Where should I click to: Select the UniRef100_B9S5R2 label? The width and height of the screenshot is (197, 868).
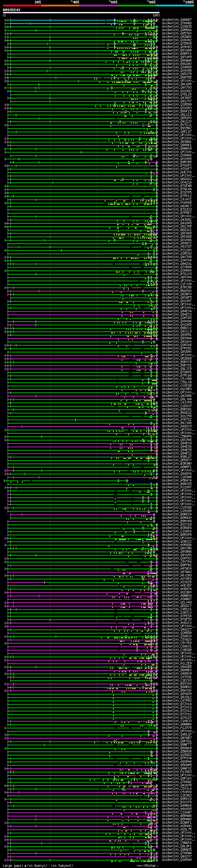pos(177,128)
